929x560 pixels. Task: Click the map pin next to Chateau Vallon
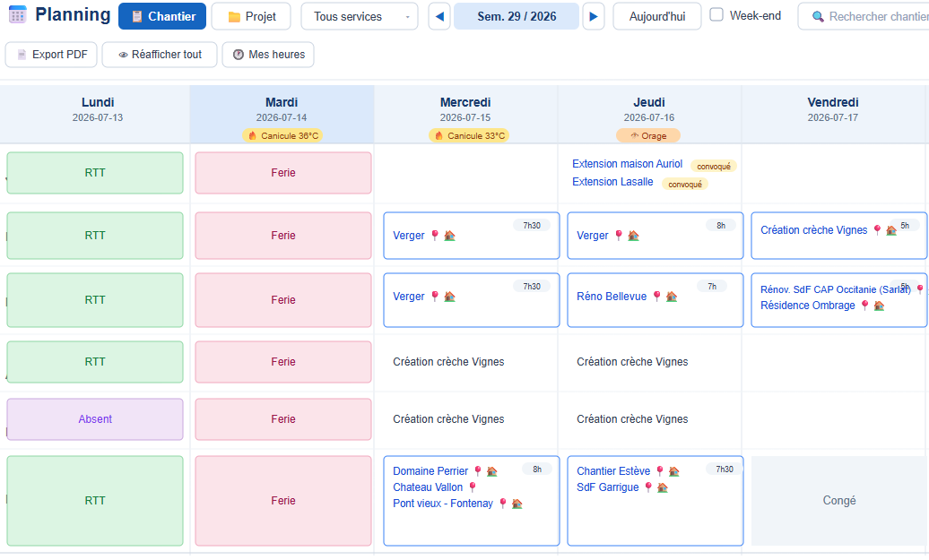(473, 487)
